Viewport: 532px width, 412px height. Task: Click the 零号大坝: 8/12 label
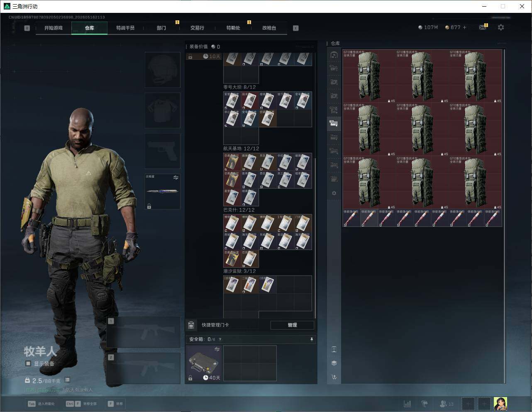(x=239, y=87)
